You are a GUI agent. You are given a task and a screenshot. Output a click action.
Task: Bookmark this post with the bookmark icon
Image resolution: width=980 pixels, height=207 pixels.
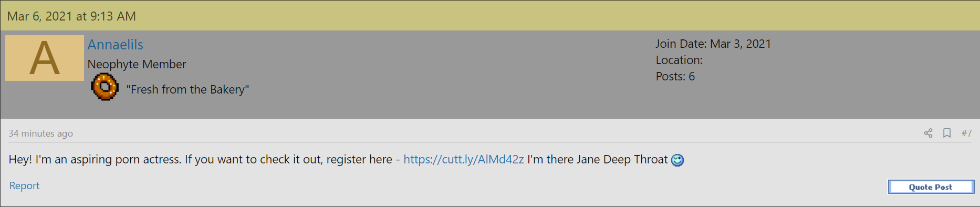947,133
